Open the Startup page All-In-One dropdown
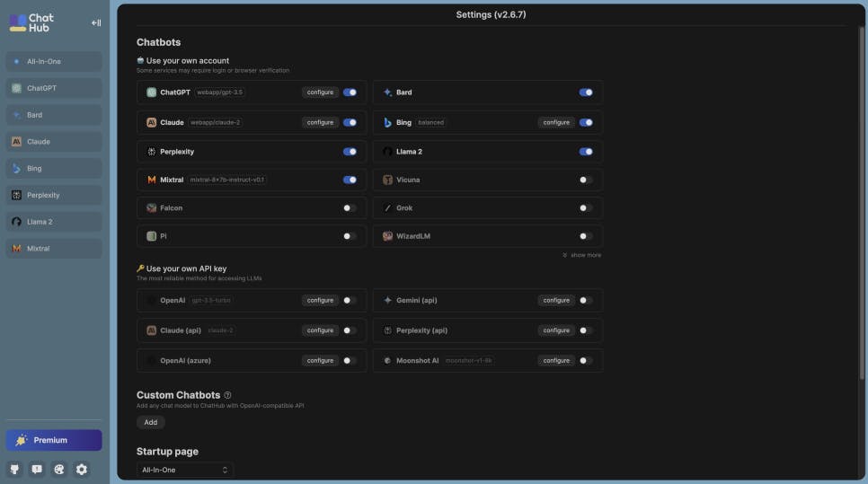 (185, 470)
